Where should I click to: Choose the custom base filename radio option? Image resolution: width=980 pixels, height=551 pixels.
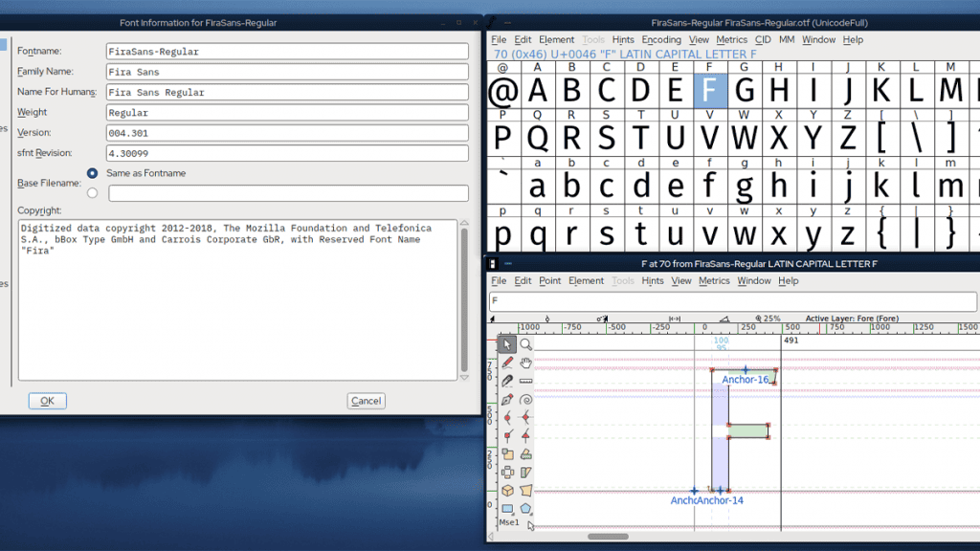coord(91,191)
